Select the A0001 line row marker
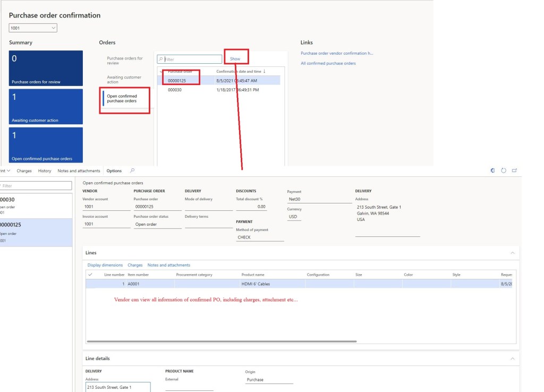 tap(90, 284)
